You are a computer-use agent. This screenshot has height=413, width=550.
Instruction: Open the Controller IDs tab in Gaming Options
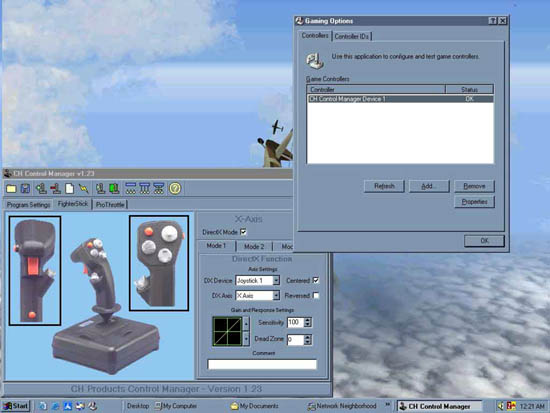351,36
